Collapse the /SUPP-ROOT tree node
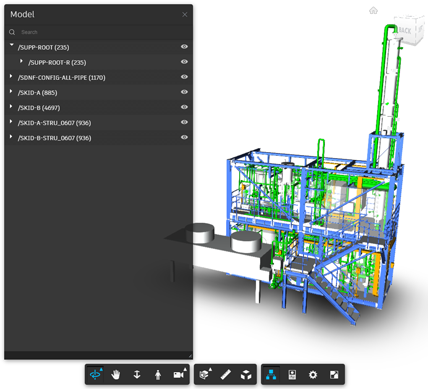 (x=12, y=44)
